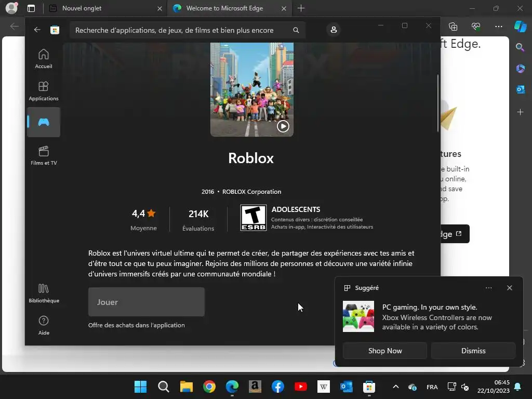The image size is (532, 399).
Task: Click the Edge profile avatar
Action: tap(11, 8)
